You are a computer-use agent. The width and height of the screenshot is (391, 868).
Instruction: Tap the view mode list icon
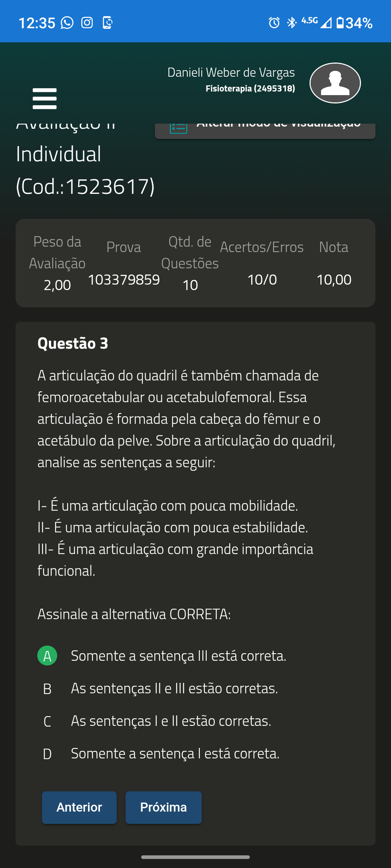point(178,127)
